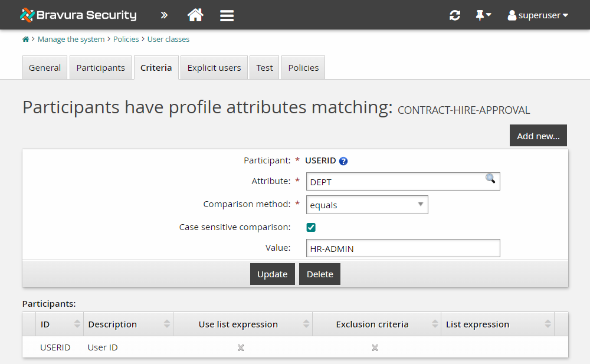The image size is (590, 364).
Task: Open the Attribute search magnifier
Action: coord(490,179)
